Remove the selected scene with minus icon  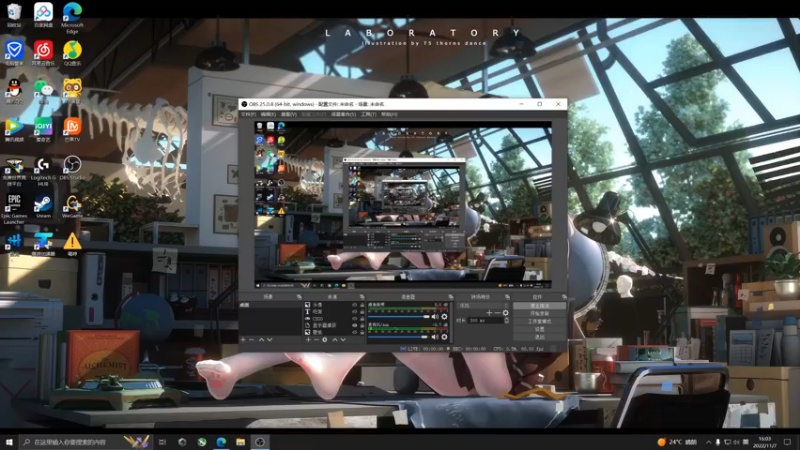click(251, 340)
